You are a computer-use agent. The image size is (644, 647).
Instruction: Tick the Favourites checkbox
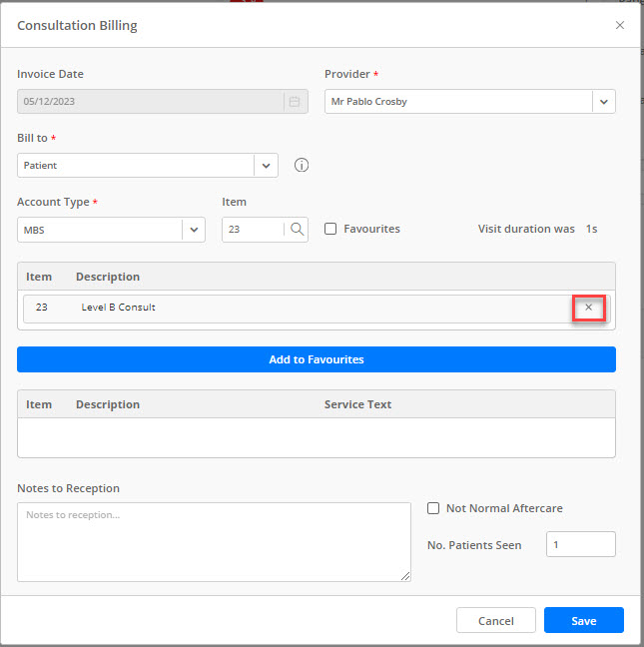point(330,229)
